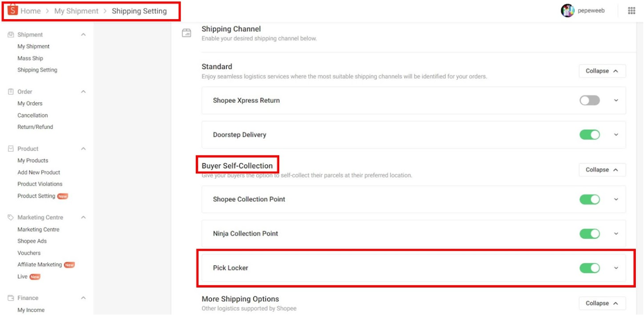Select the Marketing Centre tag icon
This screenshot has height=315, width=644.
click(10, 217)
